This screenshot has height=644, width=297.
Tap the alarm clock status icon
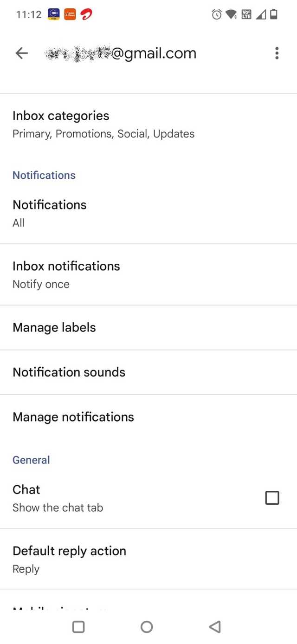tap(216, 14)
